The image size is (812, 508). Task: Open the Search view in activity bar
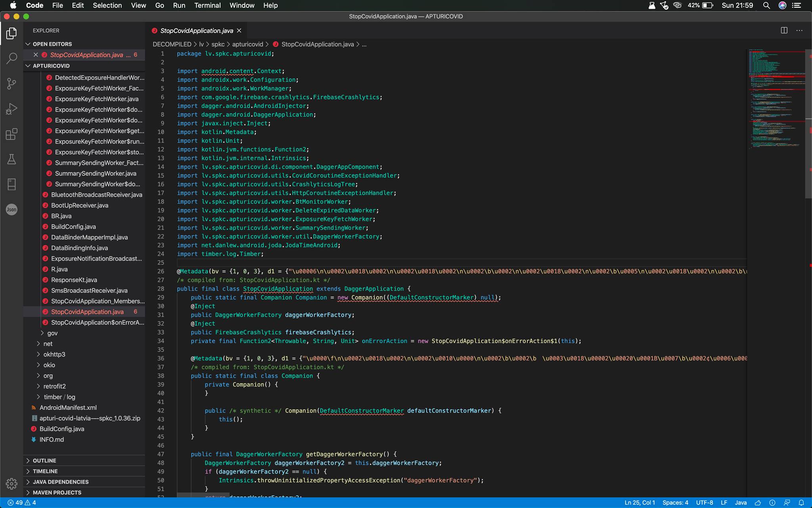pyautogui.click(x=11, y=58)
